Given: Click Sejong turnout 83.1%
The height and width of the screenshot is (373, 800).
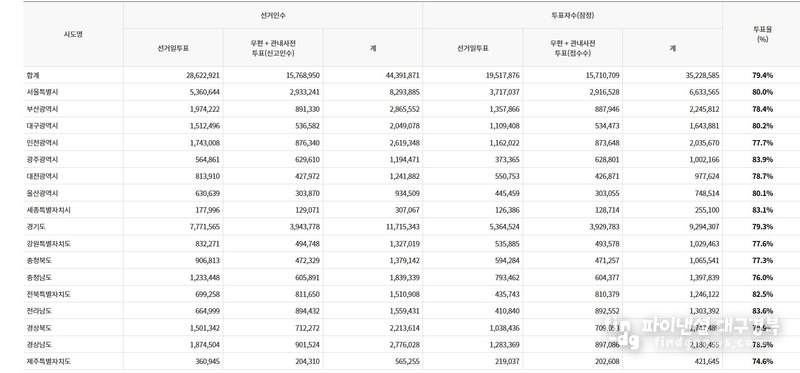Looking at the screenshot, I should [763, 210].
